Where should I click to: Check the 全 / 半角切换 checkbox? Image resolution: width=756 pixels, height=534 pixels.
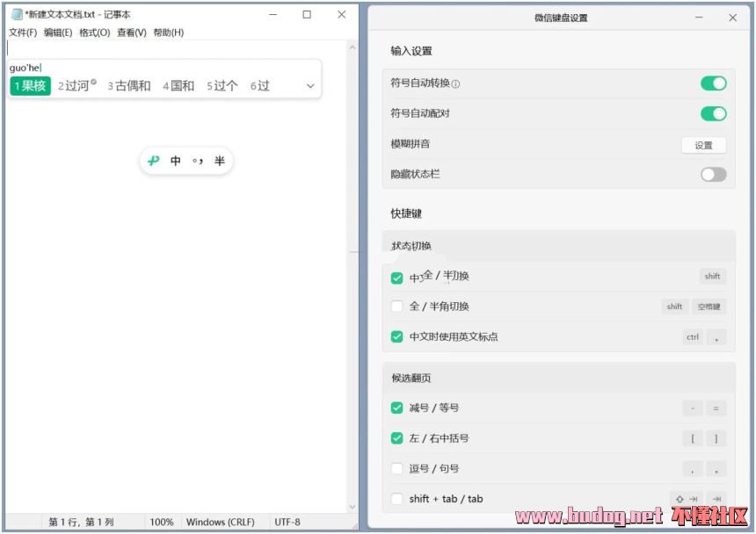click(397, 307)
